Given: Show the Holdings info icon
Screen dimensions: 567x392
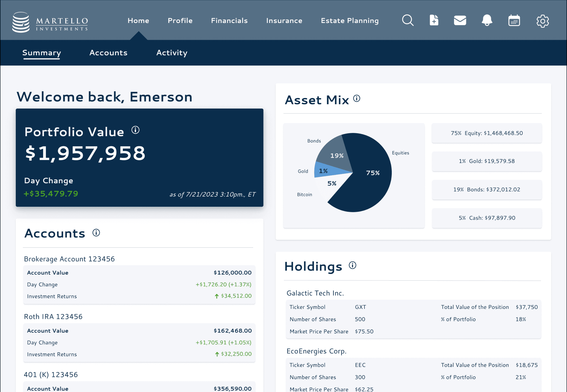Looking at the screenshot, I should (x=352, y=265).
